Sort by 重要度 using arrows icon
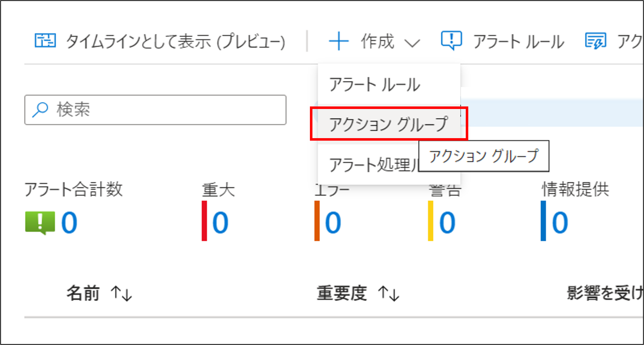644x345 pixels. tap(389, 293)
